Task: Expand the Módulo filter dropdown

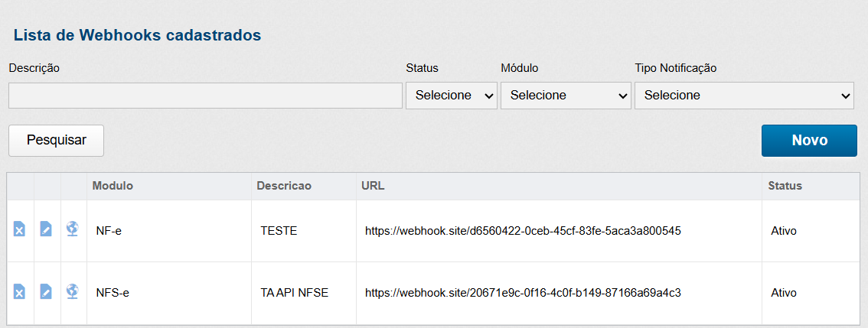Action: (x=566, y=96)
